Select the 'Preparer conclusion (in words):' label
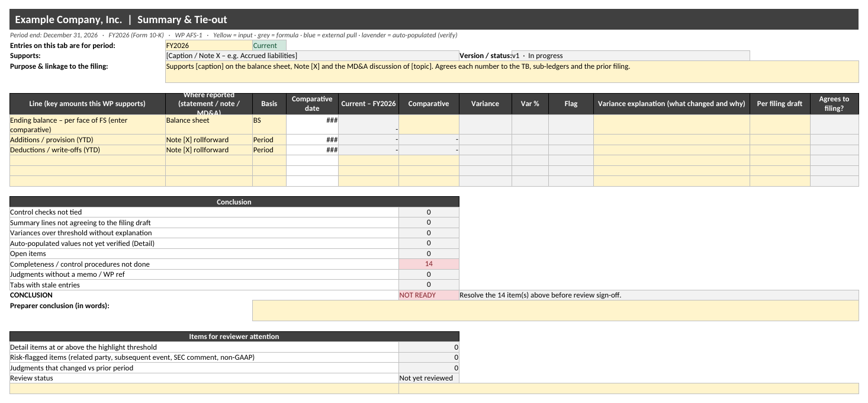The height and width of the screenshot is (403, 868). (60, 306)
